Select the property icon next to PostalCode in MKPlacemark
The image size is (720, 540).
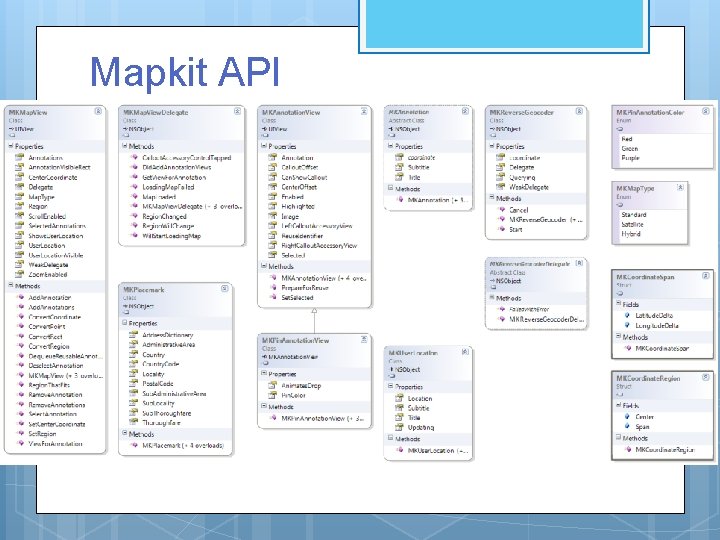coord(134,383)
